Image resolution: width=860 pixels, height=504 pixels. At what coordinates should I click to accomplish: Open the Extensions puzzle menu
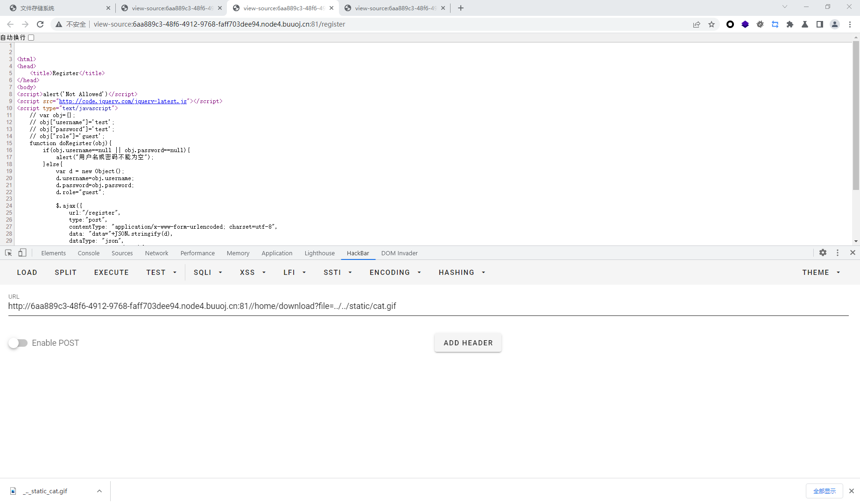[x=790, y=24]
